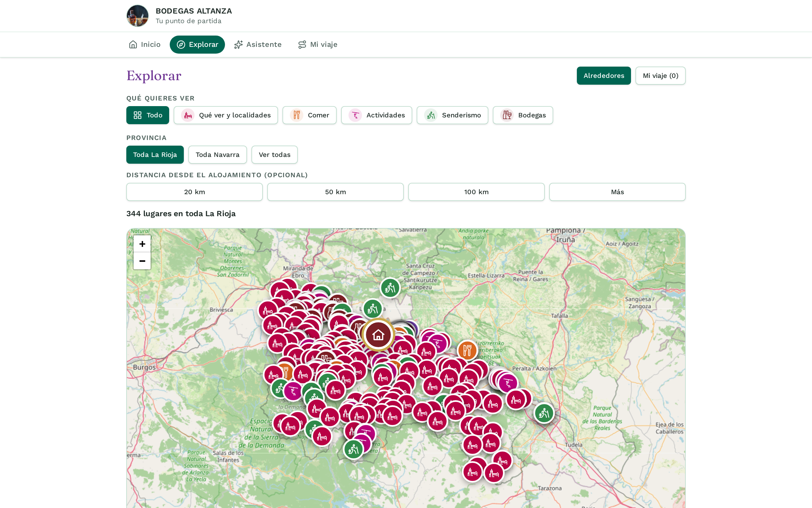Set distance filter to 100 km
The image size is (812, 508).
[476, 192]
